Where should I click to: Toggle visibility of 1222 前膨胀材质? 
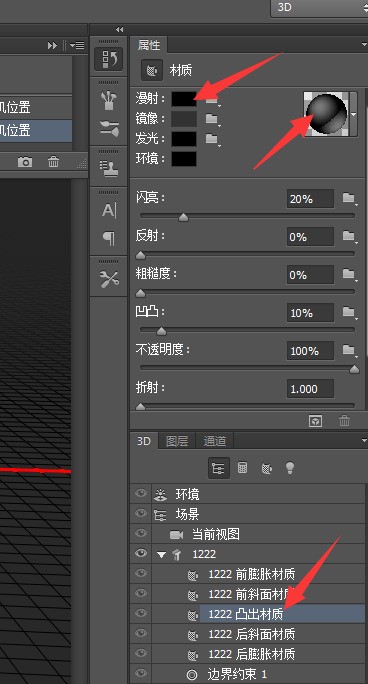(x=141, y=573)
